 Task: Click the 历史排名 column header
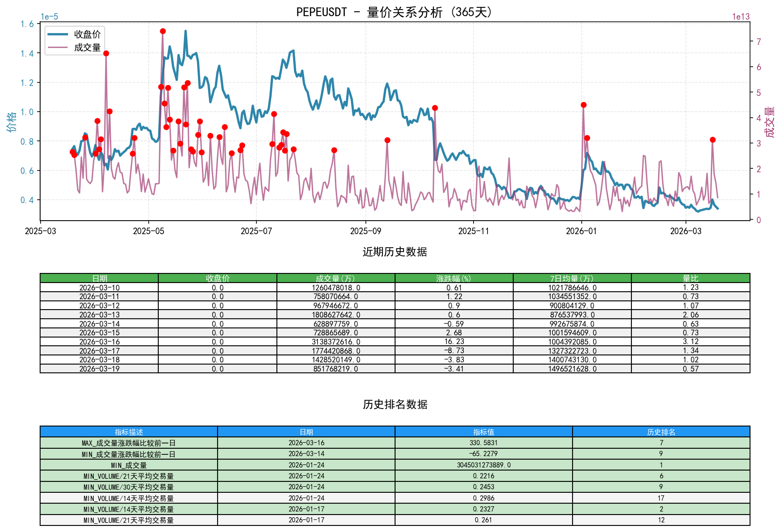click(661, 432)
